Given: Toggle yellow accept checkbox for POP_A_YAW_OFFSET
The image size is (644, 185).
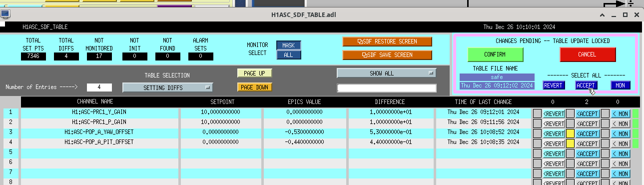Looking at the screenshot, I should pyautogui.click(x=570, y=133).
